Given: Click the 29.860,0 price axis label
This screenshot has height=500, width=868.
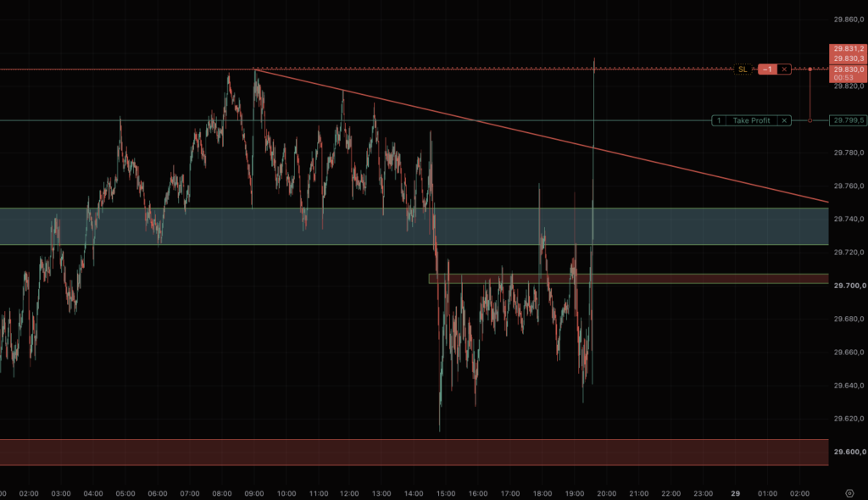Looking at the screenshot, I should tap(849, 19).
